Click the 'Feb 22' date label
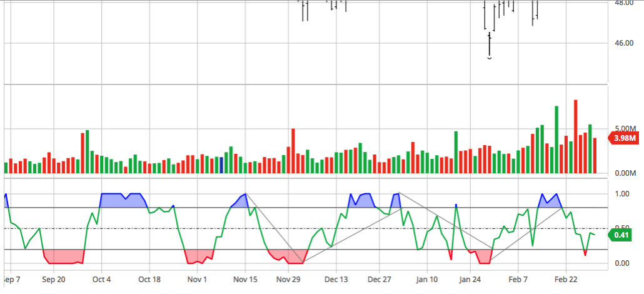The image size is (644, 294). (566, 279)
